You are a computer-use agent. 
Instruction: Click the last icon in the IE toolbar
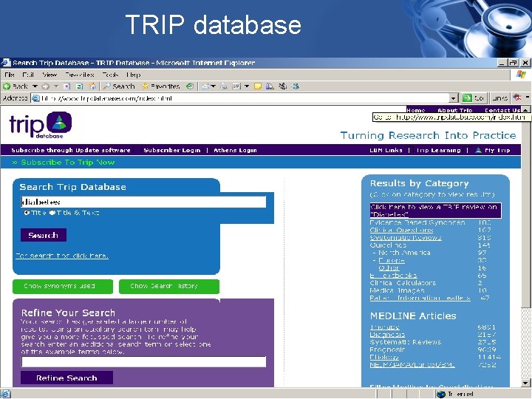point(295,86)
